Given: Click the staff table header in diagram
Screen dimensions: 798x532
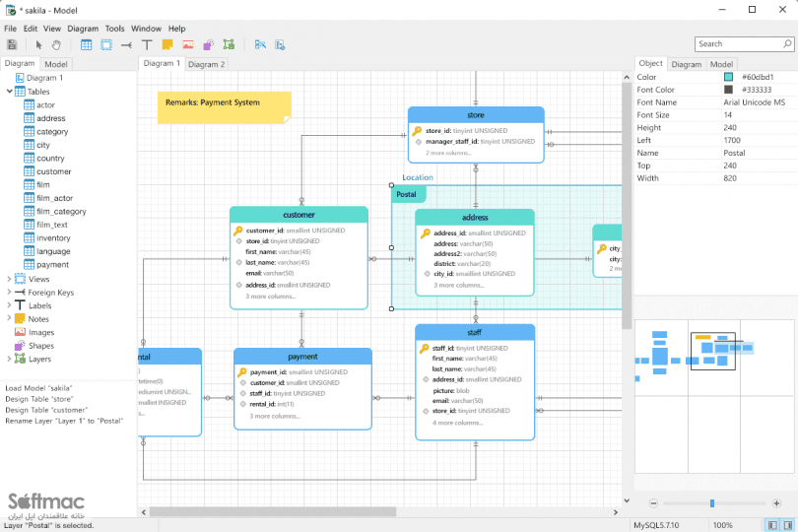Looking at the screenshot, I should [x=474, y=332].
